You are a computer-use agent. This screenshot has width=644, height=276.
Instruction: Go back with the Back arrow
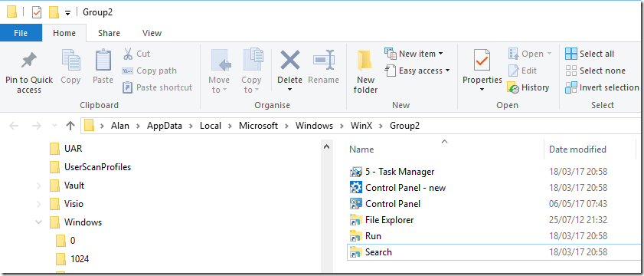coord(14,126)
